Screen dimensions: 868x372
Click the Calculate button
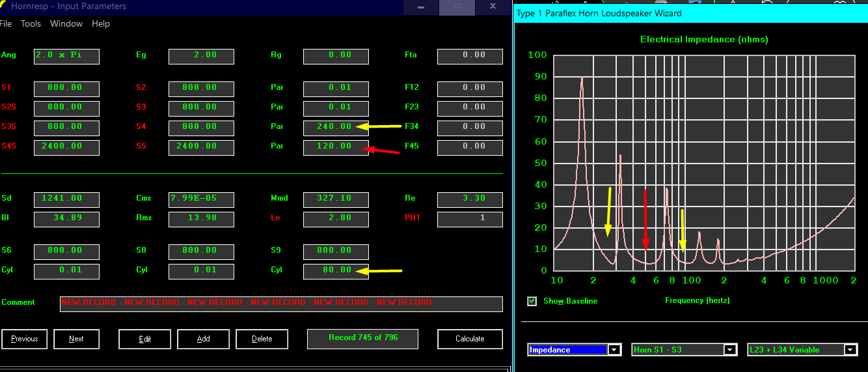click(x=470, y=339)
